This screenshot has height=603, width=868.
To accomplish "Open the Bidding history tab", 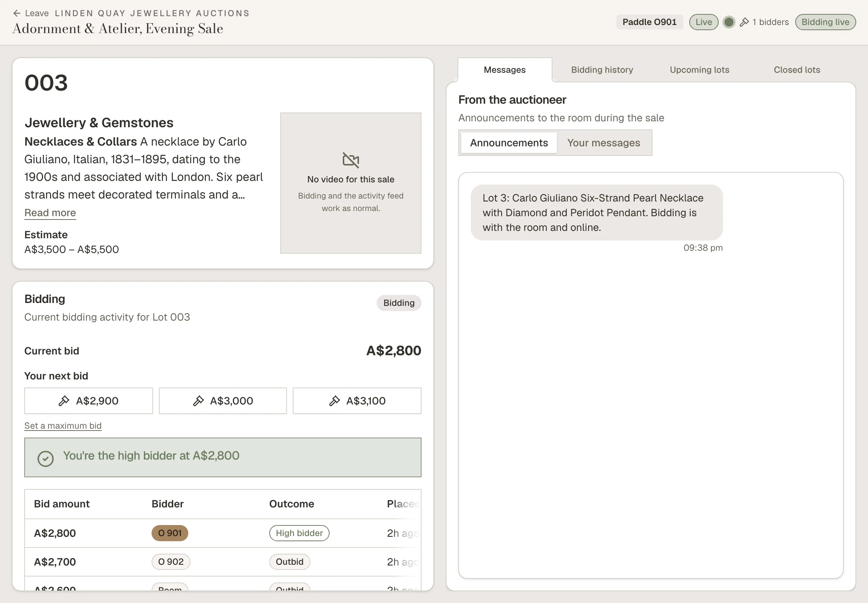I will coord(602,70).
